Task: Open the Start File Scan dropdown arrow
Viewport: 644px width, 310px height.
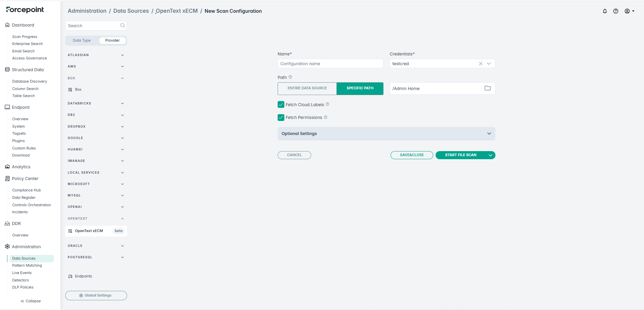Action: point(490,155)
